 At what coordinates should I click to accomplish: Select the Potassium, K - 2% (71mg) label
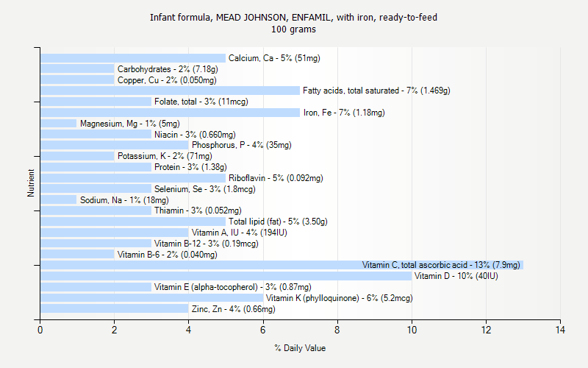[x=165, y=156]
